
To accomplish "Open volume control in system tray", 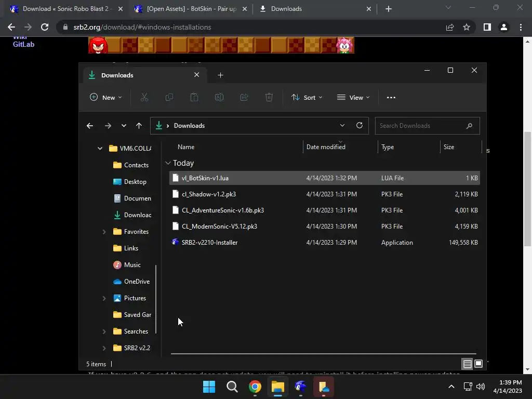I will point(481,387).
